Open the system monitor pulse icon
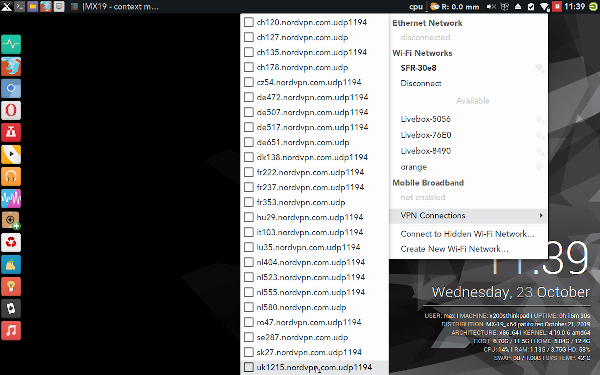 click(11, 44)
